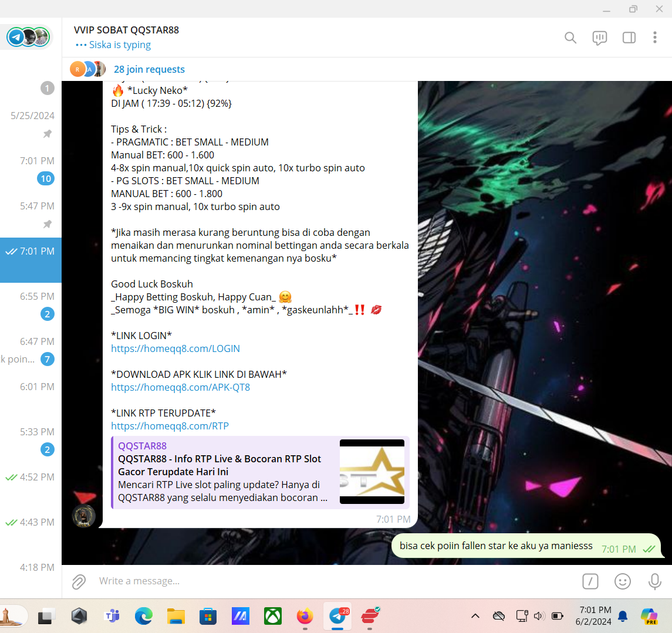This screenshot has height=633, width=672.
Task: Open the dark hexagon app in taskbar
Action: pyautogui.click(x=79, y=617)
